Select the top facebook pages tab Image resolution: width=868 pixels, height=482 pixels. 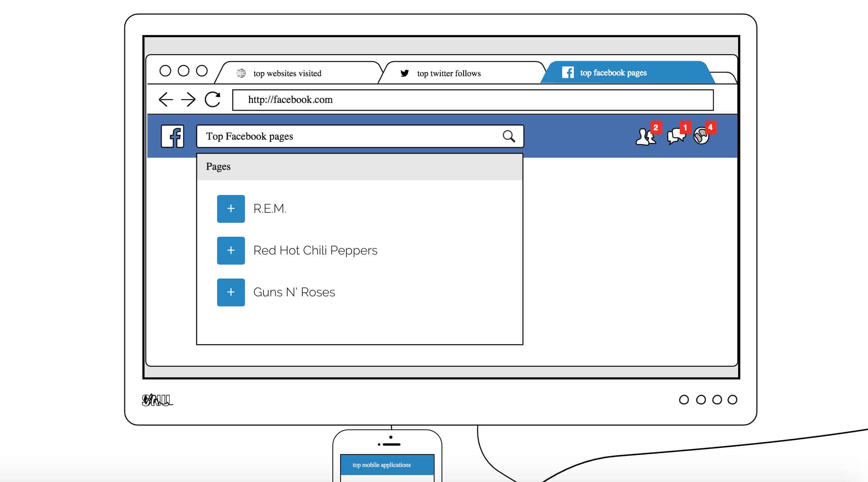[x=627, y=72]
